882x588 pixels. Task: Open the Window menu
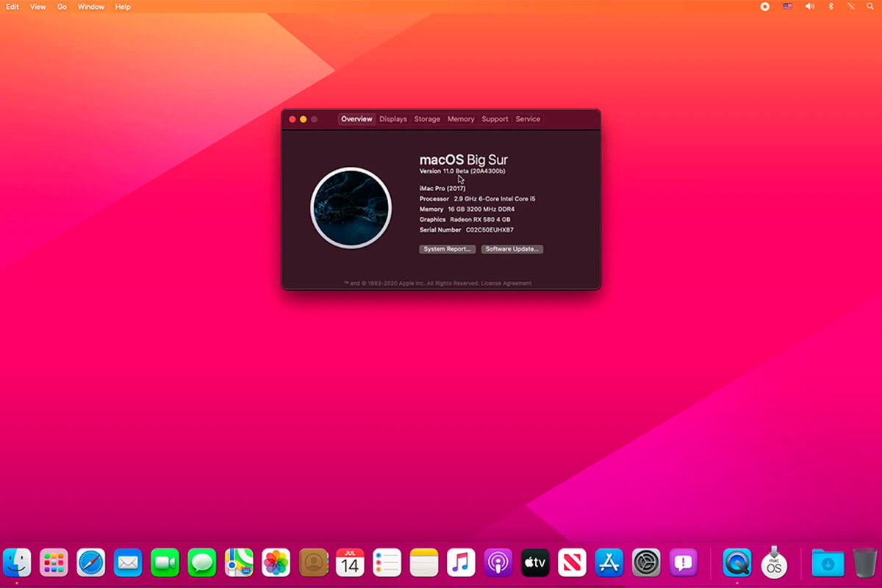(91, 7)
